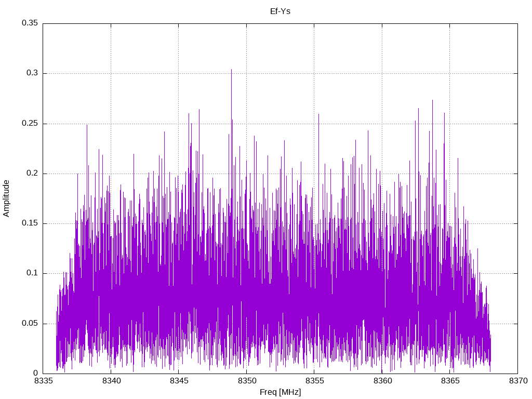Click the x-axis tick label "8360"
Image resolution: width=532 pixels, height=399 pixels.
point(382,381)
